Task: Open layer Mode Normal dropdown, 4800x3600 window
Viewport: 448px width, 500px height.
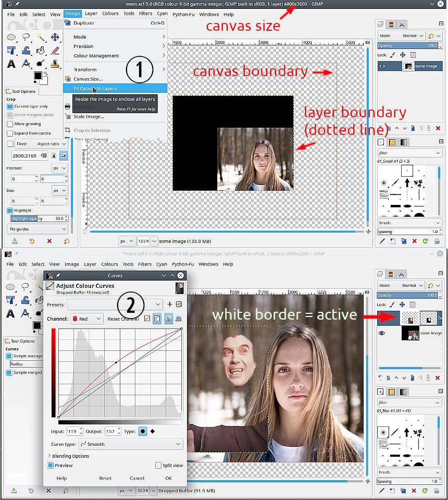Action: tap(402, 35)
